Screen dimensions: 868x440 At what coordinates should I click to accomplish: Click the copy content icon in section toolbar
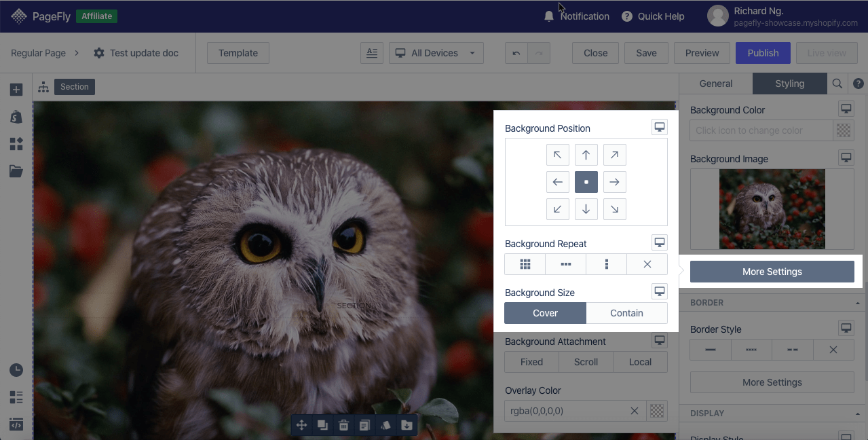tap(364, 425)
